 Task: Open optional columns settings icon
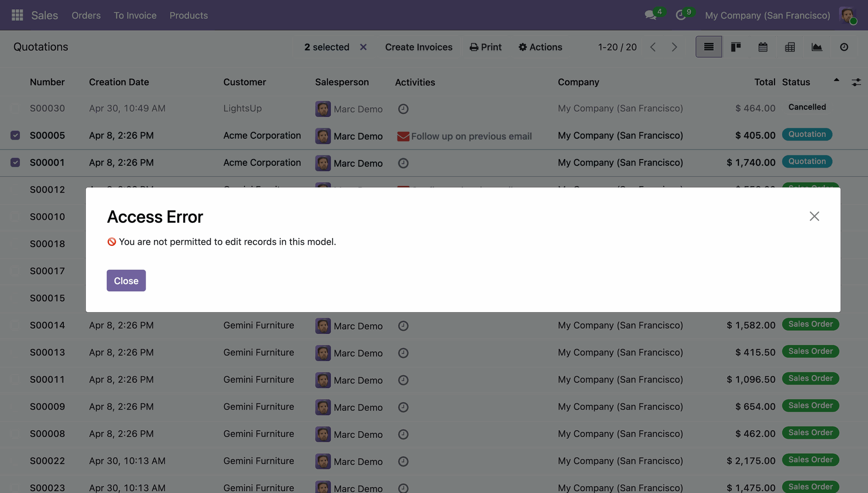[x=856, y=82]
